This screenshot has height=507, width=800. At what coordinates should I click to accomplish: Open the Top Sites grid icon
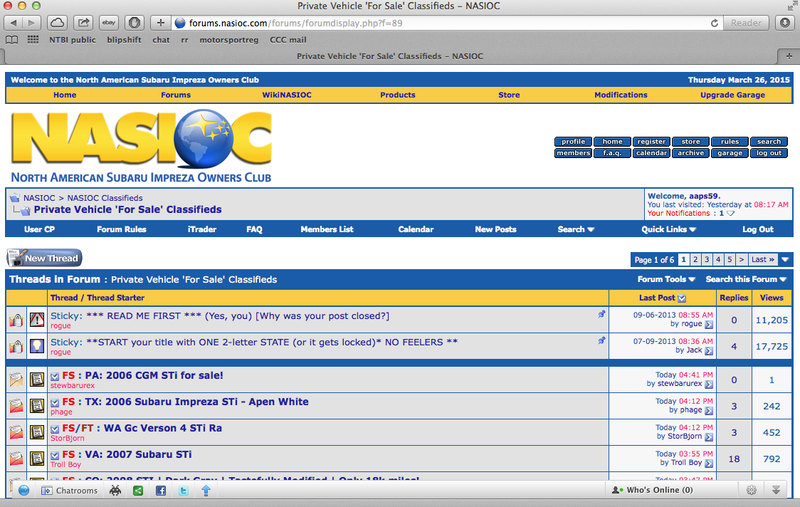pos(33,39)
